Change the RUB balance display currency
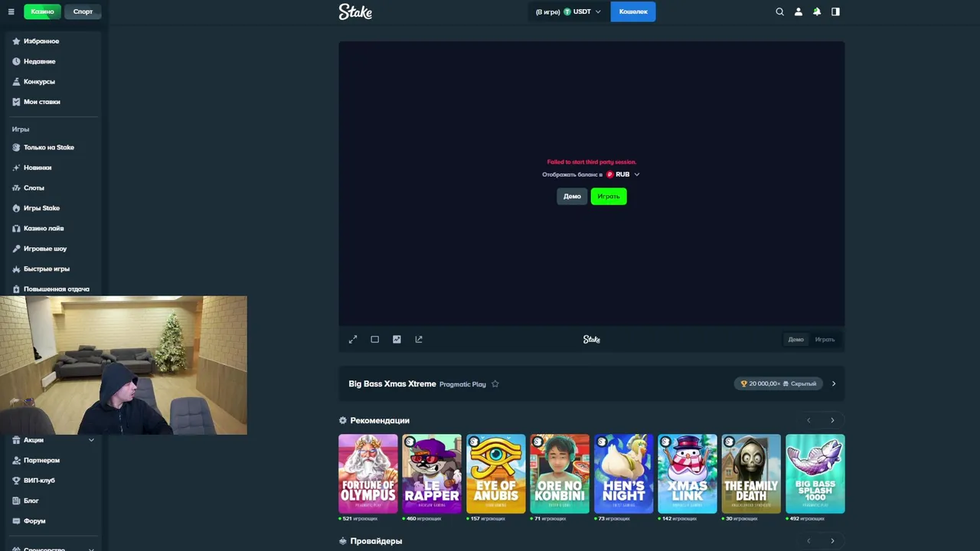 (x=622, y=174)
